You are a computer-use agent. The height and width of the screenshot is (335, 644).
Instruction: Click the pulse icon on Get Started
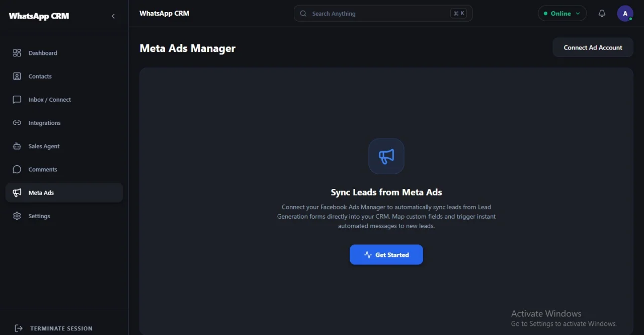[368, 255]
